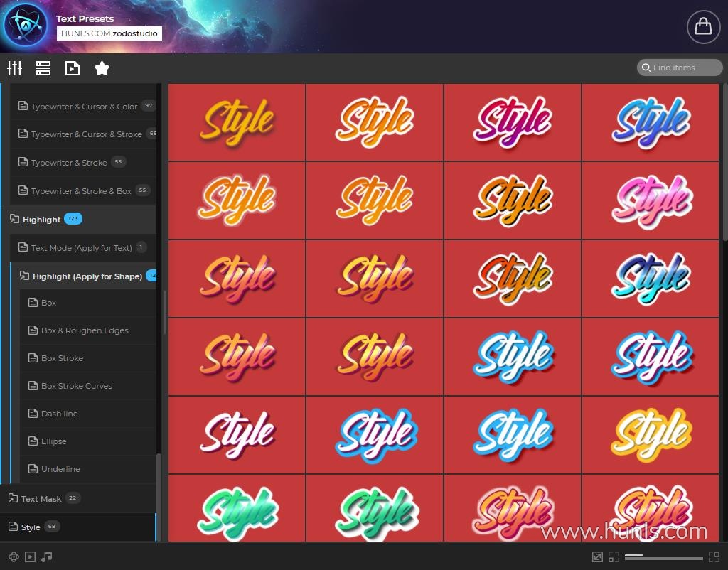Click the 97 count badge
The image size is (728, 570).
coord(149,105)
